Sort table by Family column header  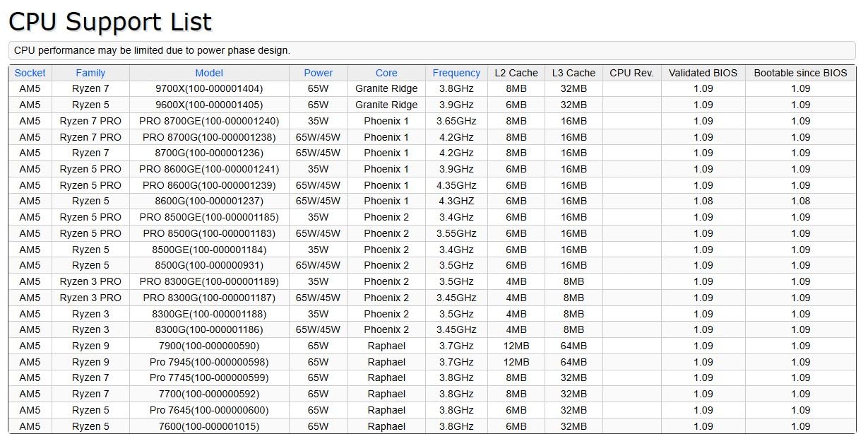[90, 73]
